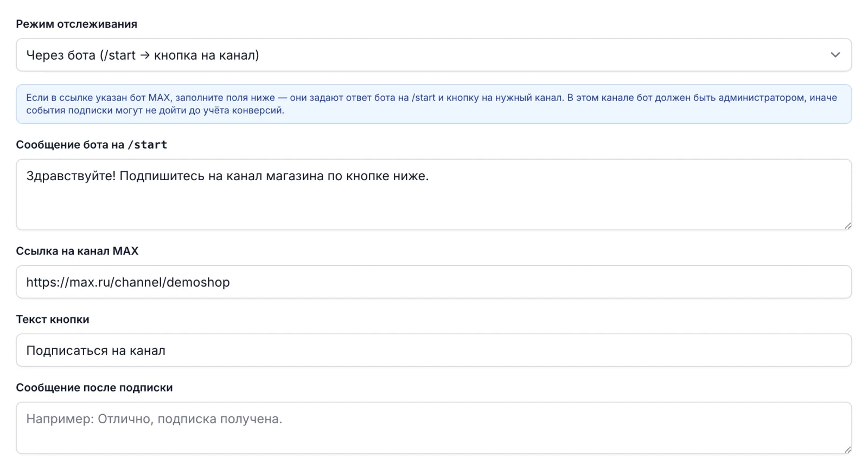Click demoshop in the channel URL
868x470 pixels.
pos(198,282)
